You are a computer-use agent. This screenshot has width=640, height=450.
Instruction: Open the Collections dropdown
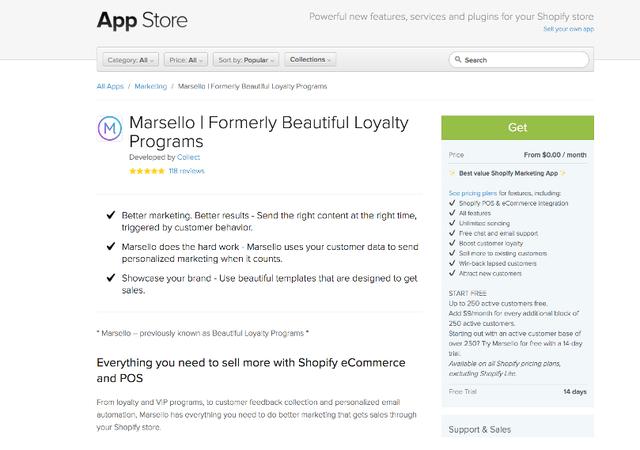310,60
